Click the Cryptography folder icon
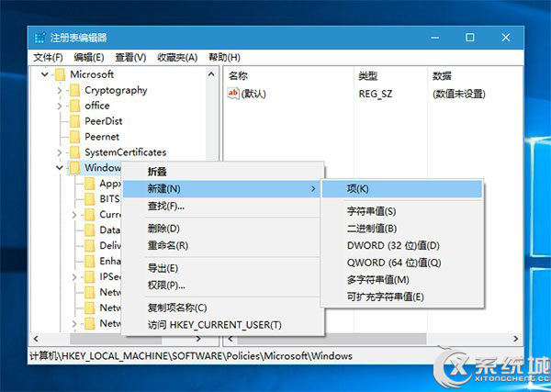551x392 pixels. 75,90
